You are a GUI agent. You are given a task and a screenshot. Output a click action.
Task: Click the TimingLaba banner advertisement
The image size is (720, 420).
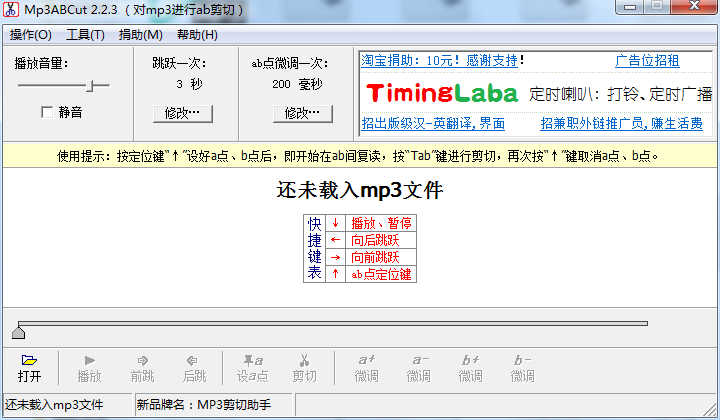538,93
